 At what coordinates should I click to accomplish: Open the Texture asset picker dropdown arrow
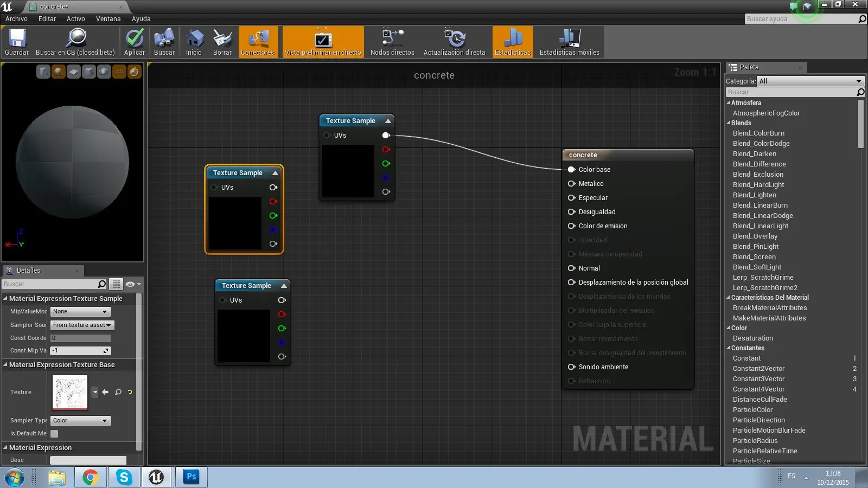pos(95,392)
